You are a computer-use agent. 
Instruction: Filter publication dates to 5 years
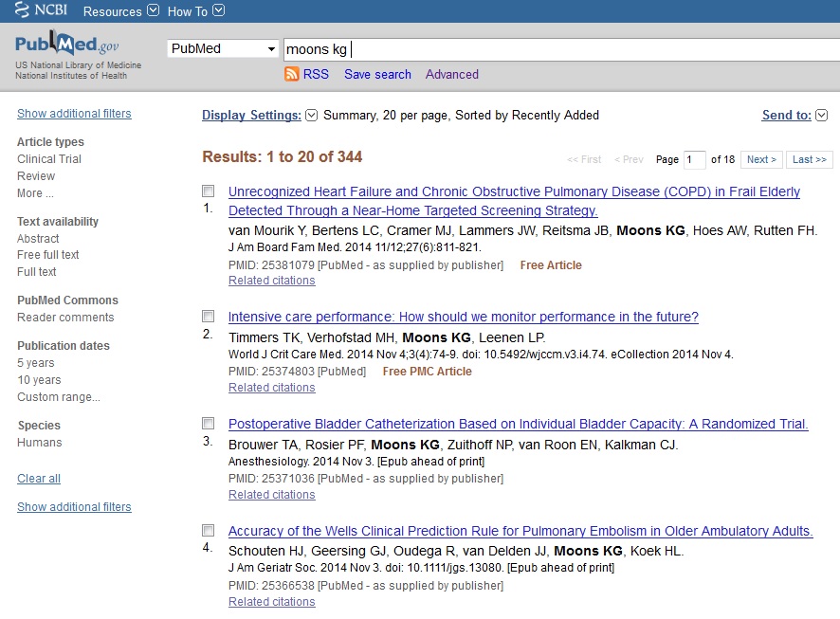[36, 363]
